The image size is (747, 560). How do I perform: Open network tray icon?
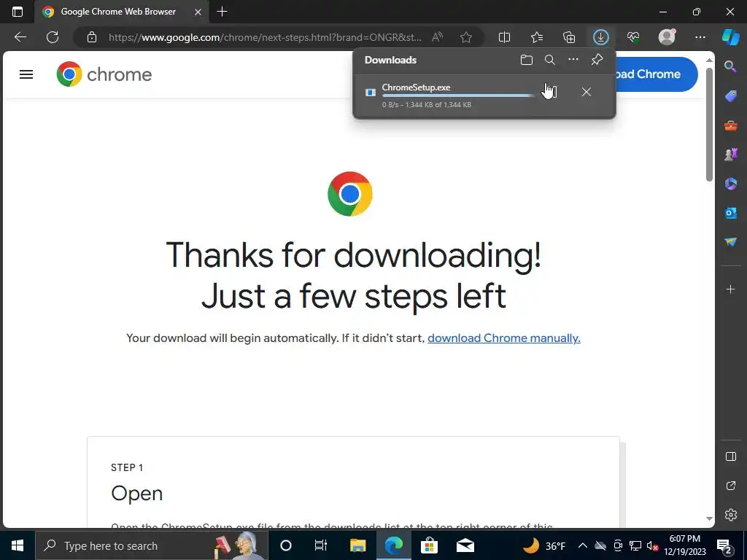coord(635,545)
